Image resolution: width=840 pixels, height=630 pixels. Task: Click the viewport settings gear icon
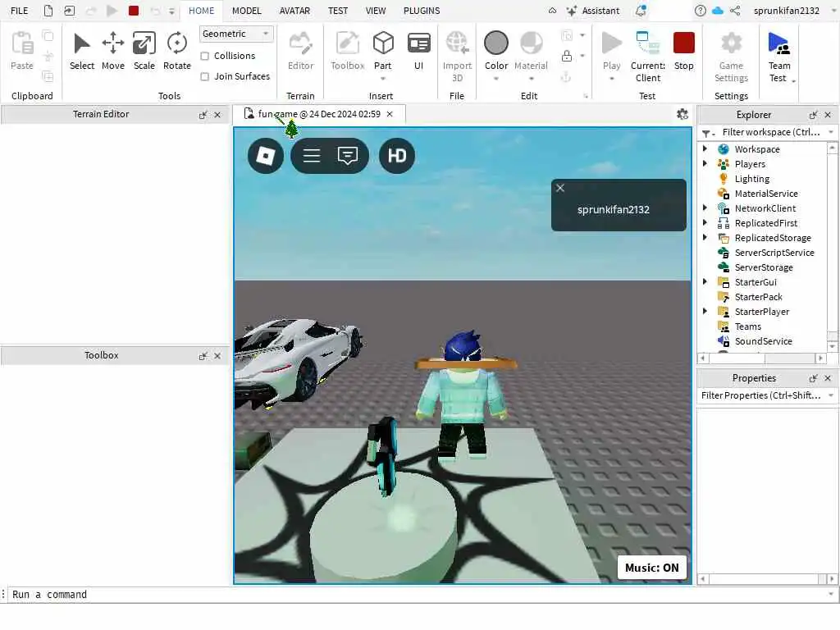[x=682, y=114]
